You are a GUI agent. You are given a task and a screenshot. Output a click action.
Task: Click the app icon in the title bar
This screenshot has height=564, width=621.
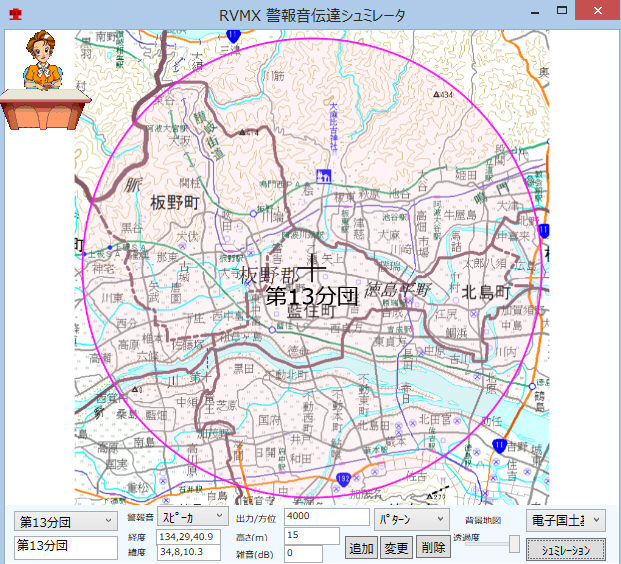click(13, 14)
